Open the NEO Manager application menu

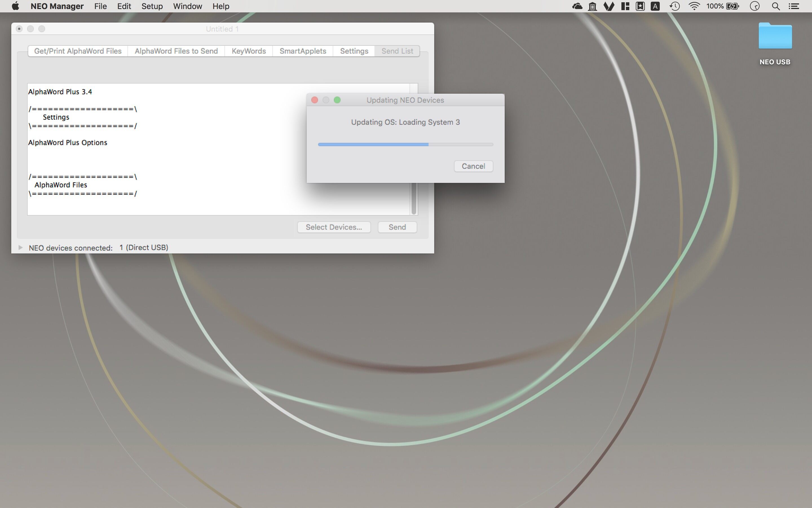point(57,6)
